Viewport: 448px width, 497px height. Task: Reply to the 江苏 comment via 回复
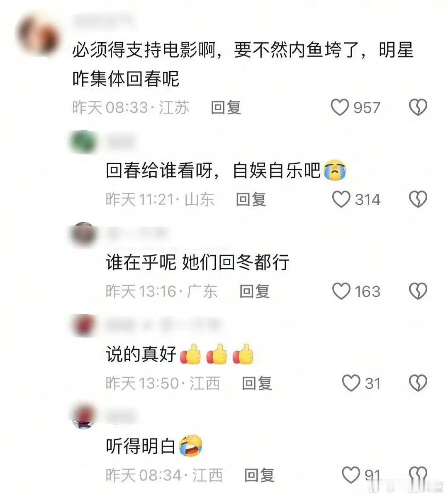tap(226, 107)
